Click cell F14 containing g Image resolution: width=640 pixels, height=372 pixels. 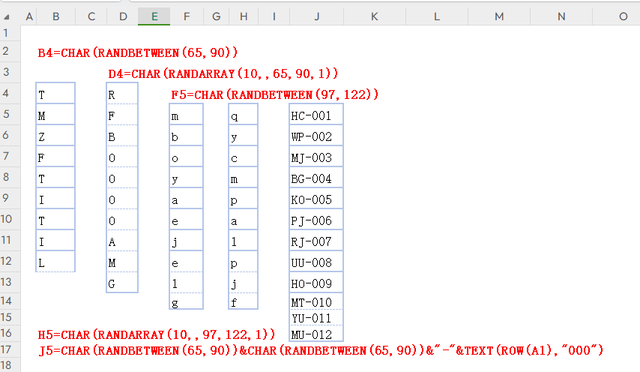(x=186, y=301)
